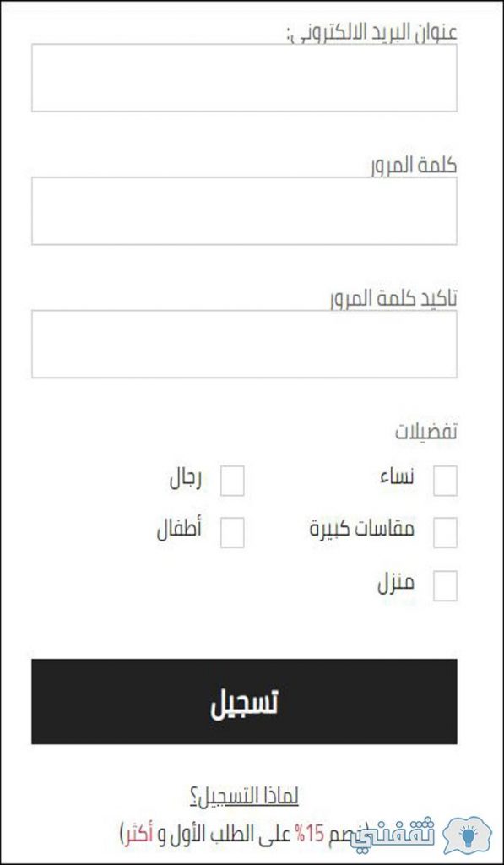Click the email address input field
This screenshot has width=504, height=865.
[x=244, y=78]
